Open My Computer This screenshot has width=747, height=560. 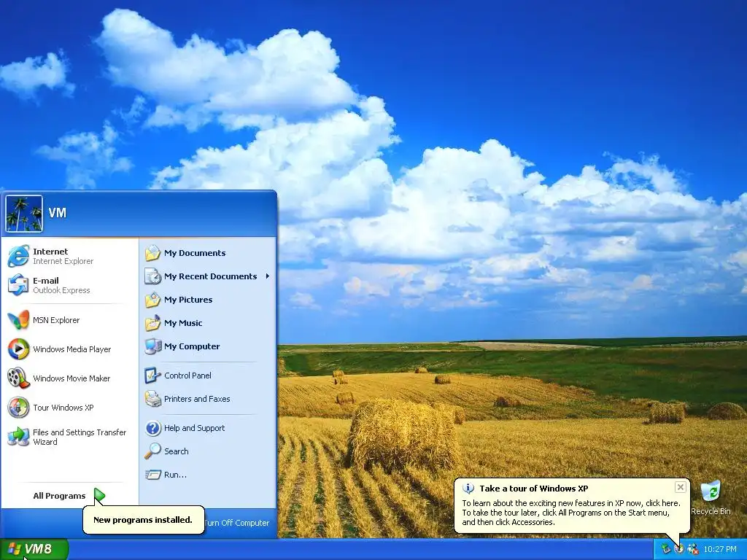(208, 346)
